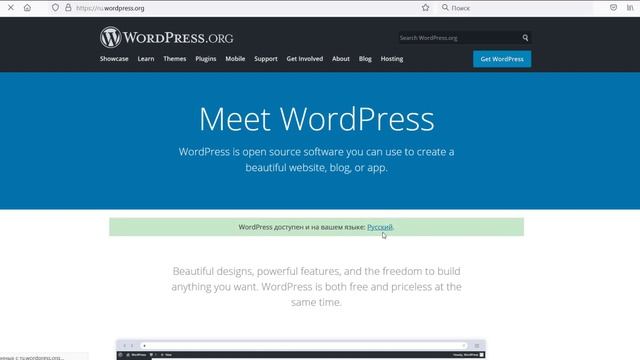Click the Get WordPress button
Viewport: 640px width, 360px height.
(x=502, y=59)
